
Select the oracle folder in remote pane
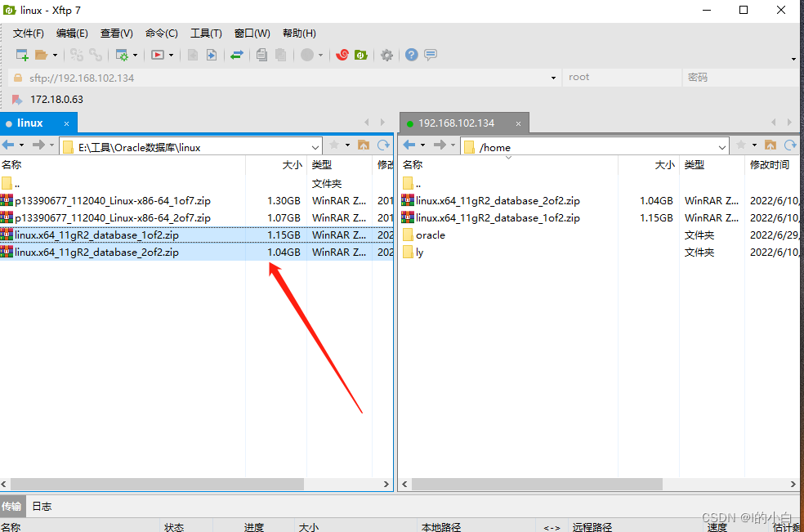[x=600, y=235]
